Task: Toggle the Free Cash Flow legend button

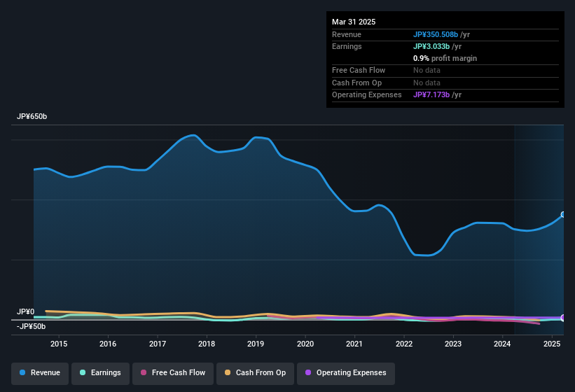Action: coord(173,373)
